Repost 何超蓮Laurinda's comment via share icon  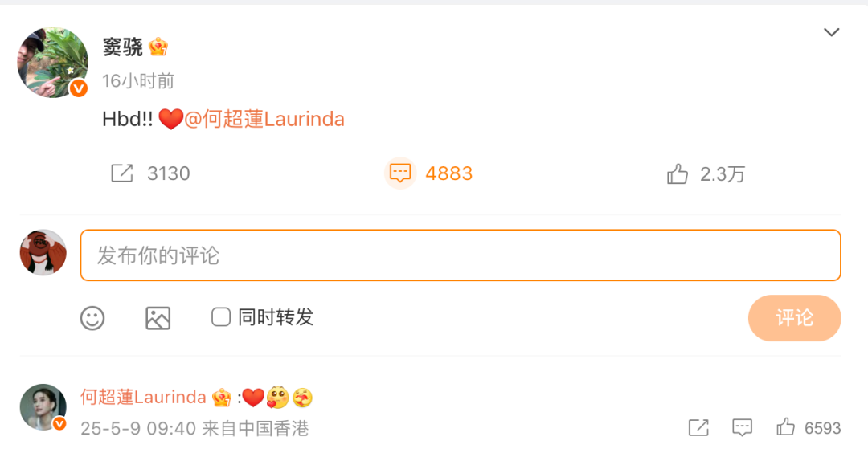click(698, 427)
